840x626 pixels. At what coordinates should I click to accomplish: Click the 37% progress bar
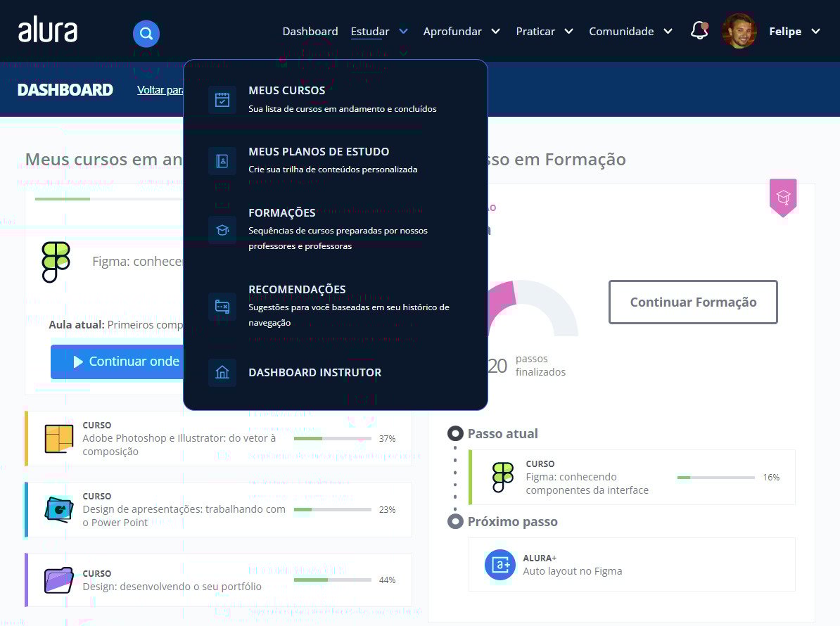[x=333, y=439]
